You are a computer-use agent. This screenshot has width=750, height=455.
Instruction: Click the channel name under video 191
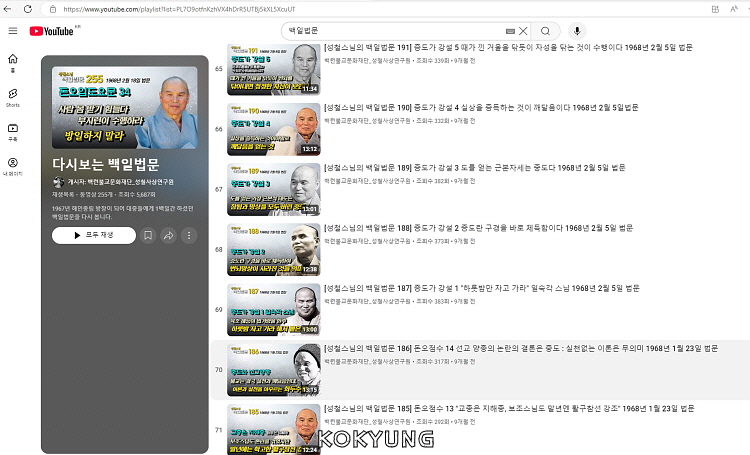click(x=367, y=61)
